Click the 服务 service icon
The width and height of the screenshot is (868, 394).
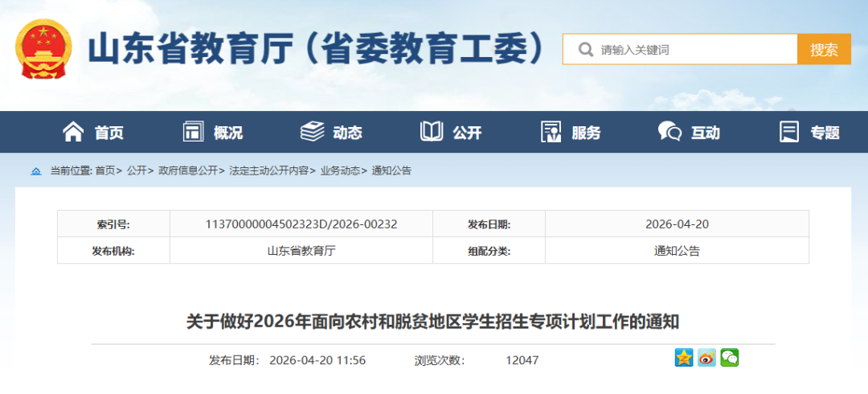pyautogui.click(x=551, y=132)
